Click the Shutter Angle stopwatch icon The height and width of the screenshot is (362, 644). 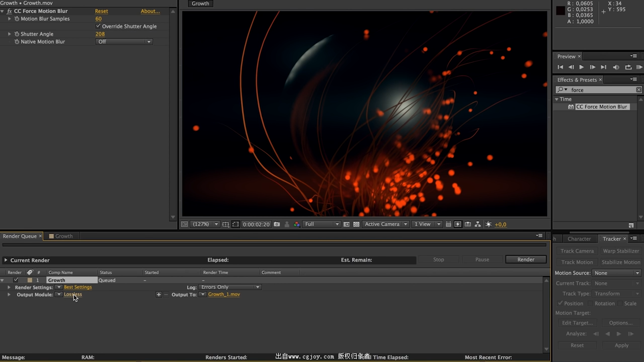[17, 34]
